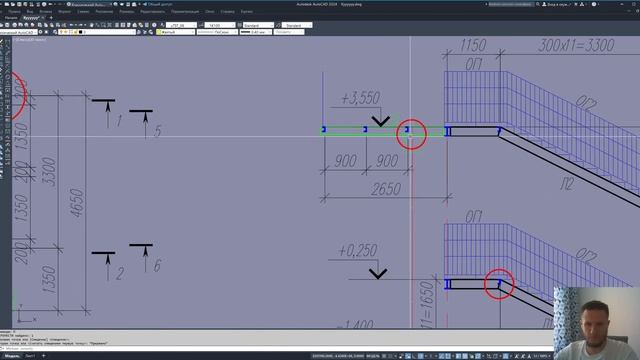Select the Модель layout tab
This screenshot has height=360, width=640.
coord(11,356)
